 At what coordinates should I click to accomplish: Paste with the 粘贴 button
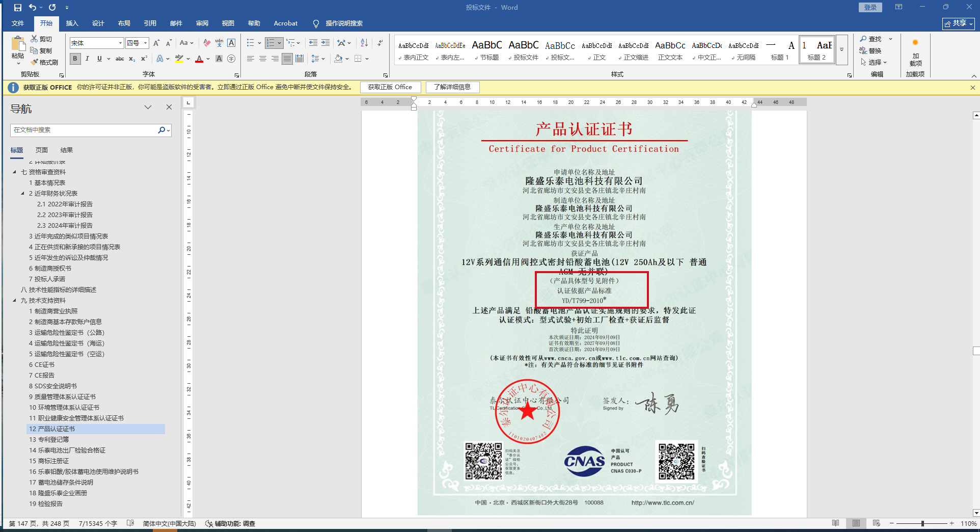tap(18, 50)
